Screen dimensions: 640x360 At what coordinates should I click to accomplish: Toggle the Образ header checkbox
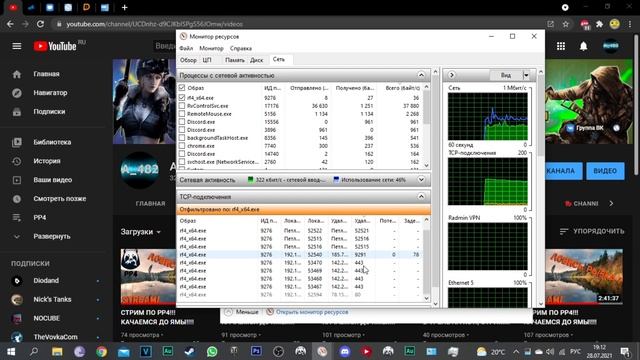[x=182, y=88]
